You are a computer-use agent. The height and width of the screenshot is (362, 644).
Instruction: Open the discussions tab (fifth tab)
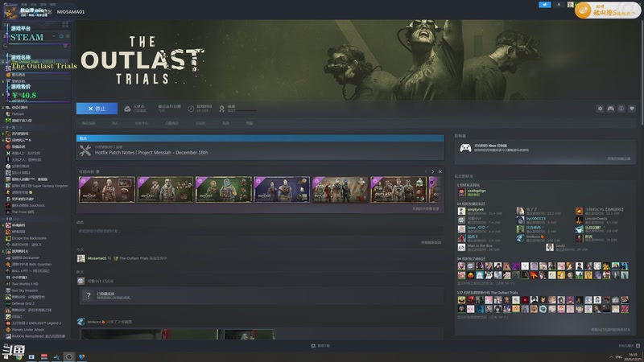pyautogui.click(x=200, y=123)
